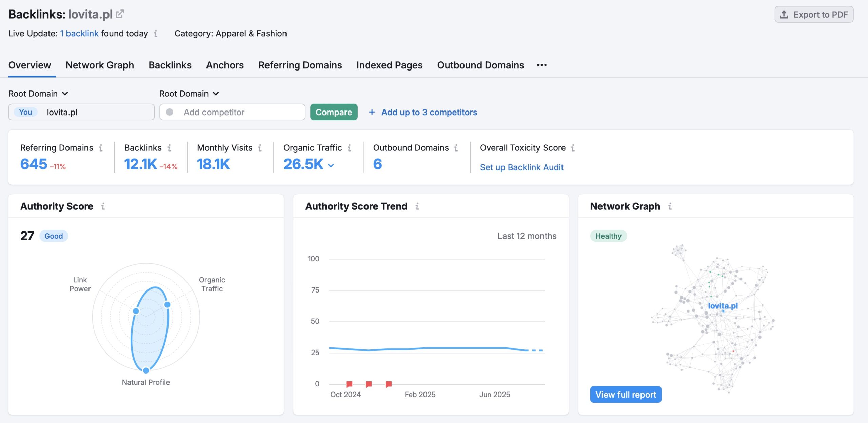Click the Healthy status badge
The width and height of the screenshot is (868, 423).
(608, 236)
